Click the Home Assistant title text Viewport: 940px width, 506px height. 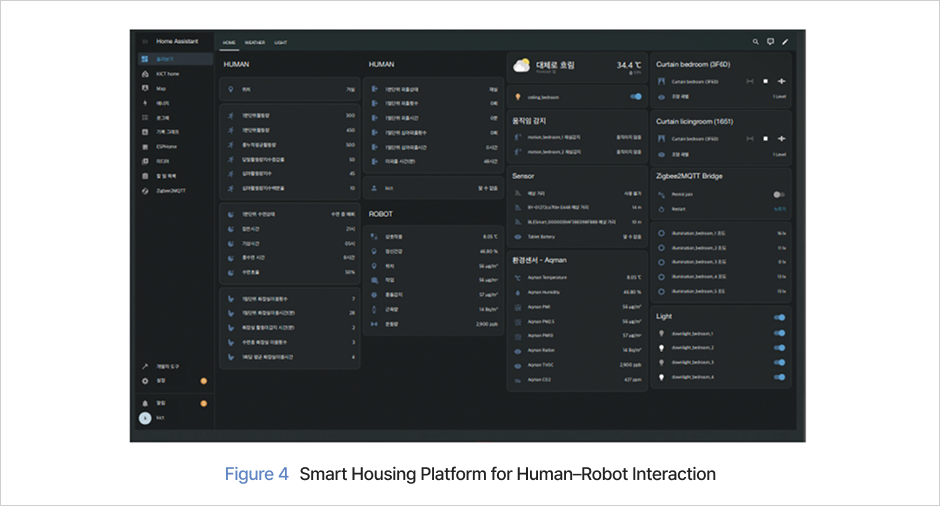[177, 41]
